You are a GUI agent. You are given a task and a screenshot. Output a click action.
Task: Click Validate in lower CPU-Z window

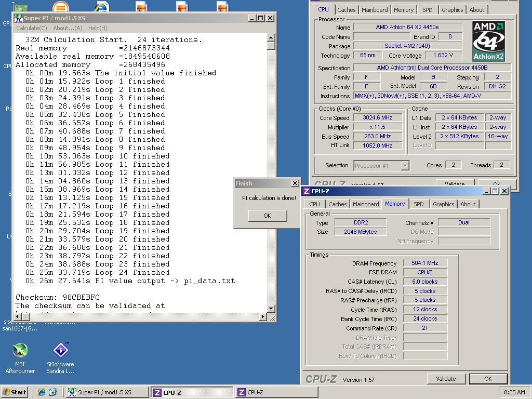point(445,379)
